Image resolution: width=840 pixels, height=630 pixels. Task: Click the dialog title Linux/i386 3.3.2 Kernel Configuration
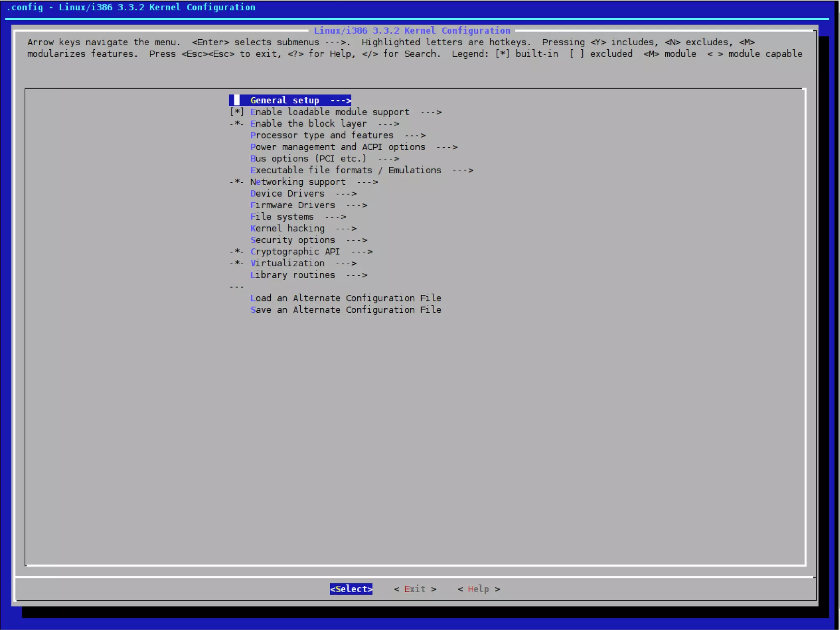click(412, 31)
